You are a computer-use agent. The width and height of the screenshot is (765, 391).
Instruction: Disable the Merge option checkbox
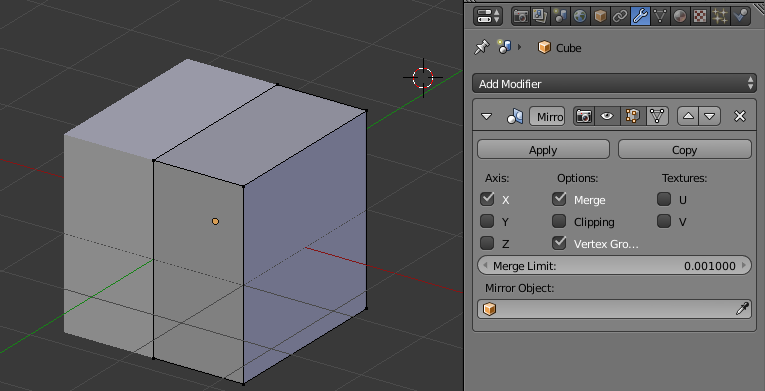(559, 199)
